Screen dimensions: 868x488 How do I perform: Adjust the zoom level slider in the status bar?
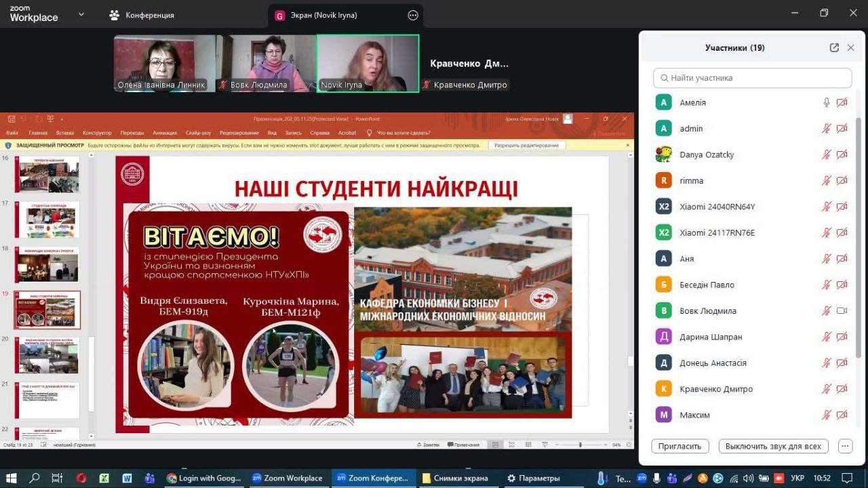580,445
